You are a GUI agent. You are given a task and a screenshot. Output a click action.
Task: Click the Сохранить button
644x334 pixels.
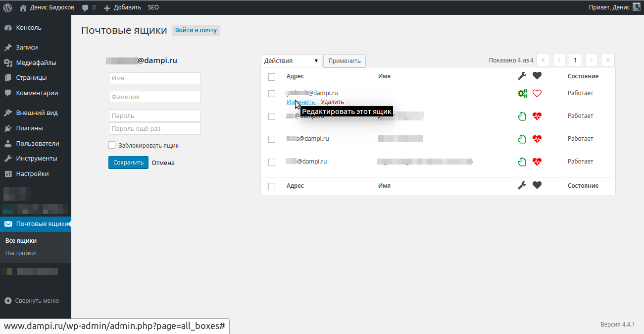pos(128,163)
